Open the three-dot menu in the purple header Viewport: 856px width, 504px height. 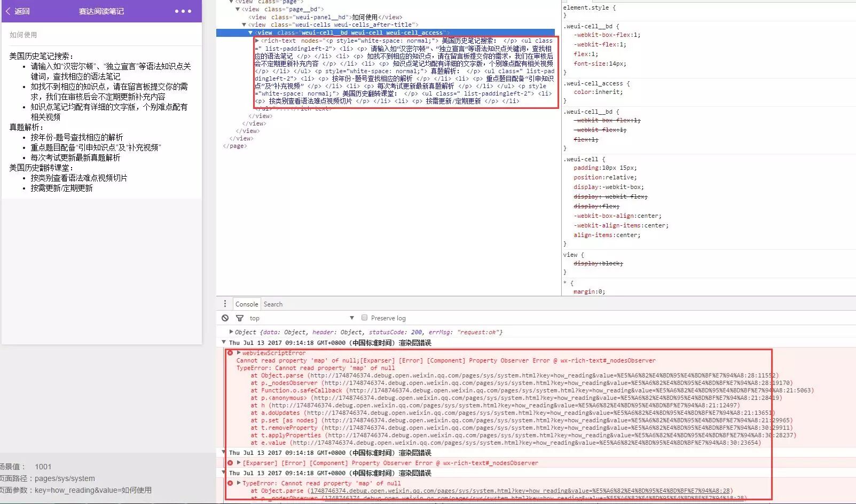tap(183, 11)
